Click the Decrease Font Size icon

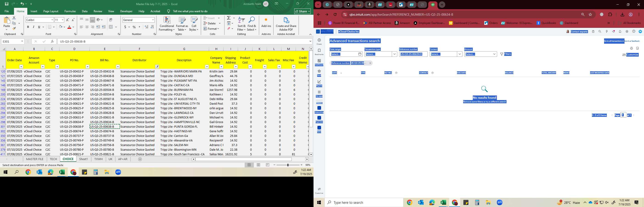(73, 20)
